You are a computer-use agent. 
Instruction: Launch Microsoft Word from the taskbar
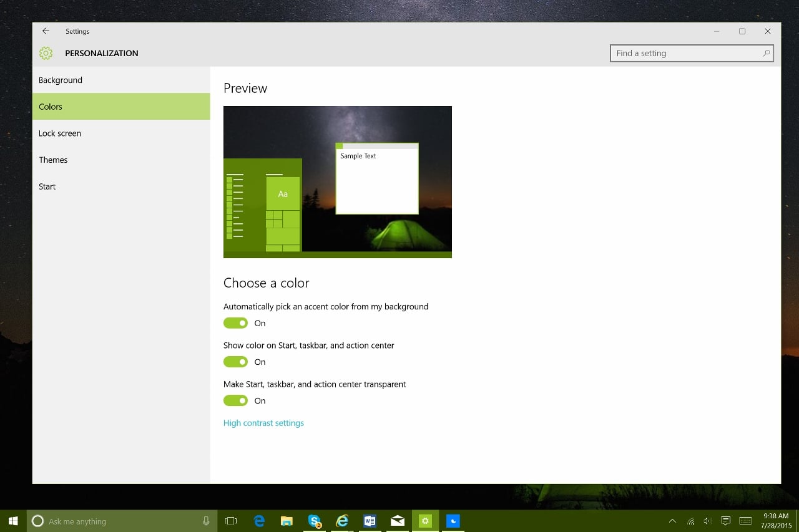(x=370, y=520)
